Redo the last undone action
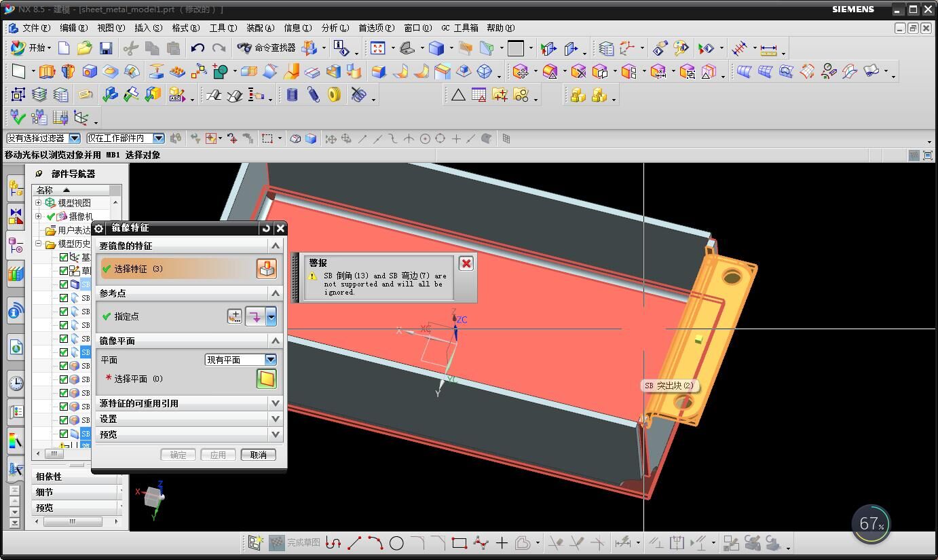This screenshot has height=560, width=938. tap(219, 48)
